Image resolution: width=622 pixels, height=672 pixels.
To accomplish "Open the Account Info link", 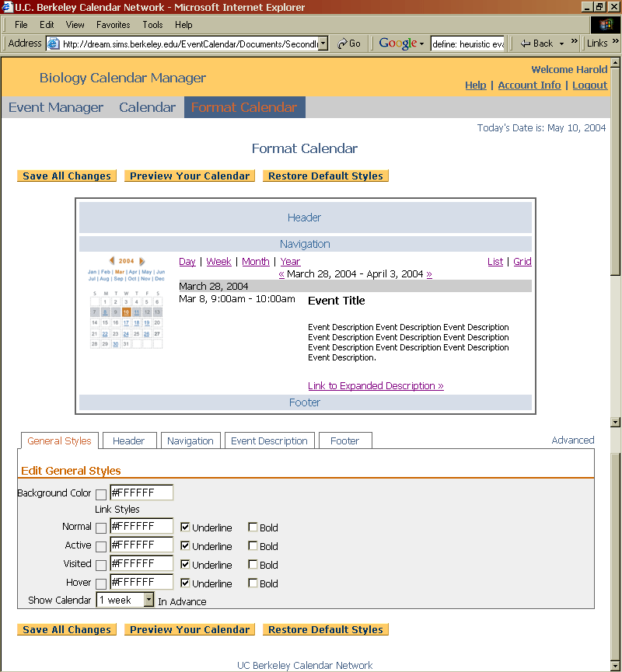I will tap(529, 85).
